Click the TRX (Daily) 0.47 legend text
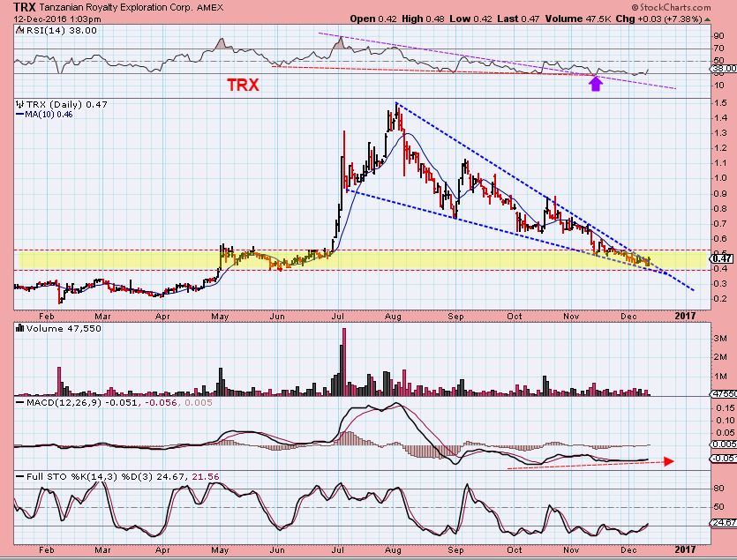Image resolution: width=737 pixels, height=560 pixels. (67, 104)
